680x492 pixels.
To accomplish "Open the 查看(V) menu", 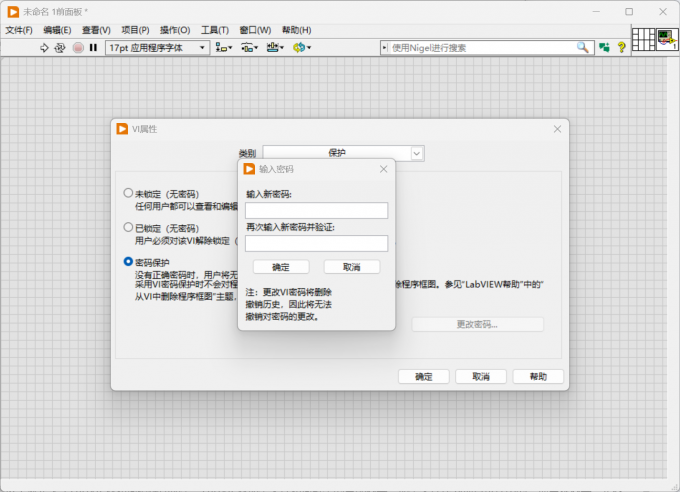I will point(96,30).
